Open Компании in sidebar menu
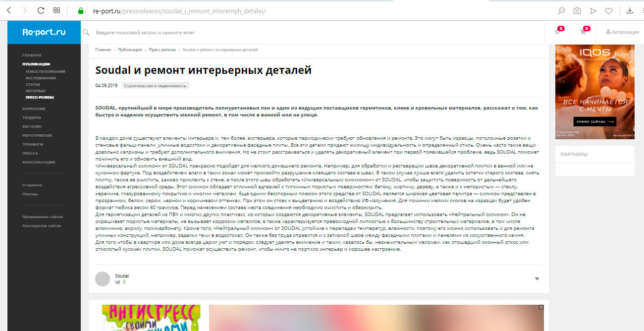644x331 pixels. (x=34, y=109)
